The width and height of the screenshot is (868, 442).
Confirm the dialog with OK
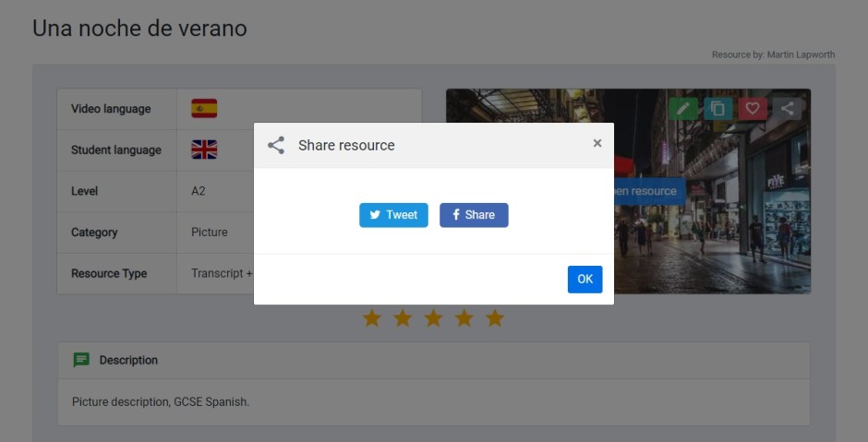[x=585, y=280]
